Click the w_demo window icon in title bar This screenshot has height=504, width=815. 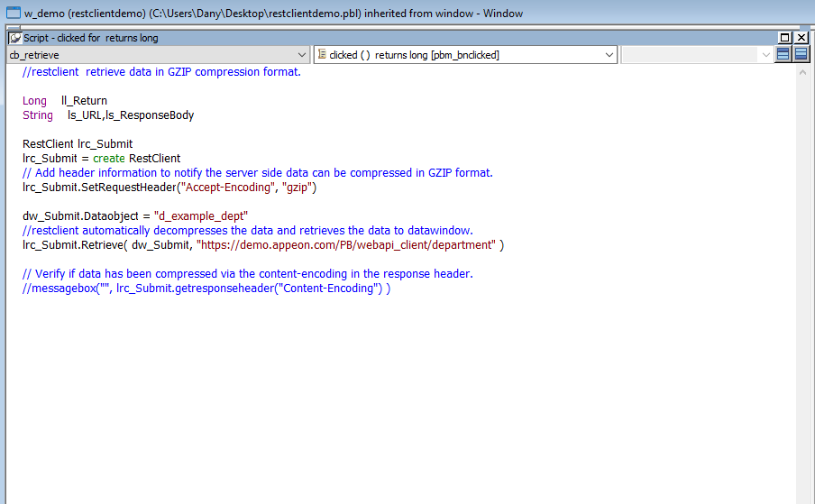(x=14, y=13)
